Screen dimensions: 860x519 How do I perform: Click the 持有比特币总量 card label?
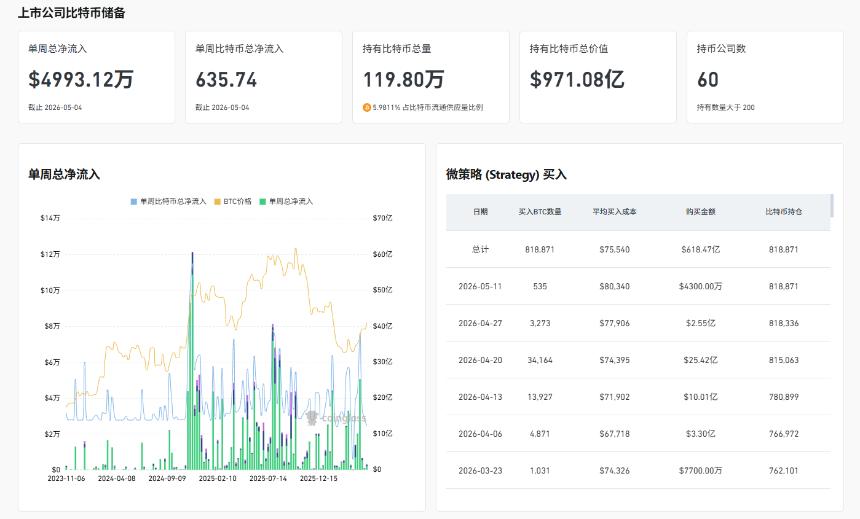tap(397, 49)
